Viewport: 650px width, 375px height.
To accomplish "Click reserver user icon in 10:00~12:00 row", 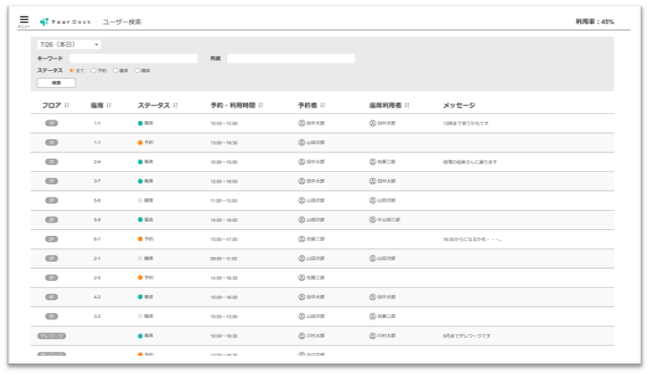I will click(x=302, y=123).
